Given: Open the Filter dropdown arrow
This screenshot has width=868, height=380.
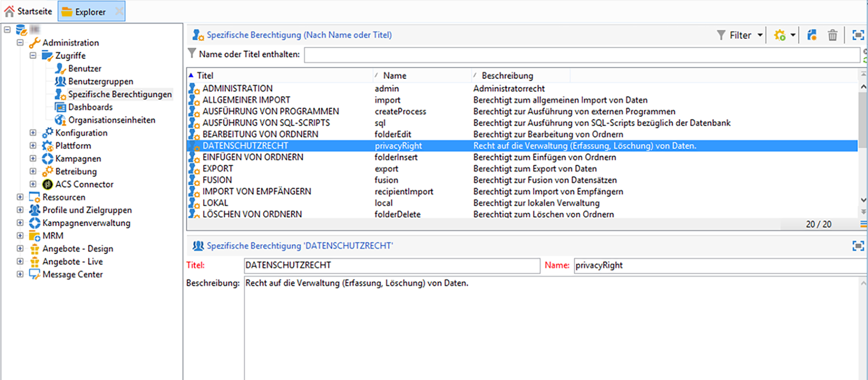Looking at the screenshot, I should click(760, 35).
